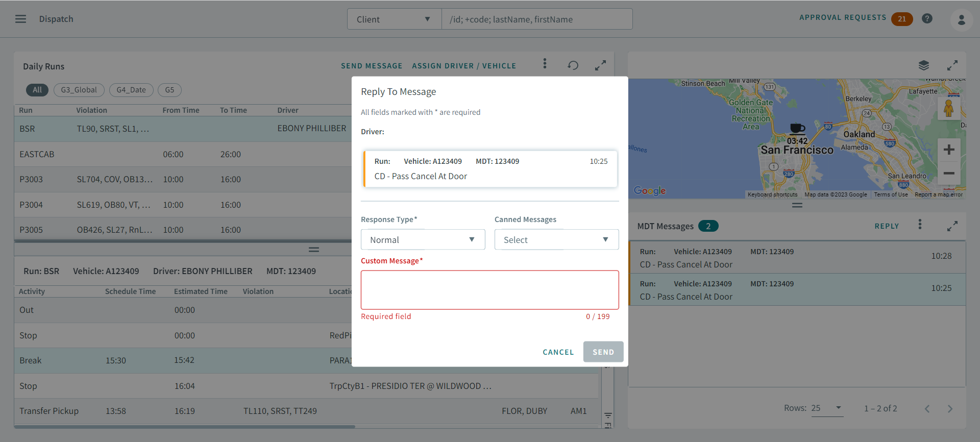
Task: Click the Reply button in MDT Messages
Action: 887,226
